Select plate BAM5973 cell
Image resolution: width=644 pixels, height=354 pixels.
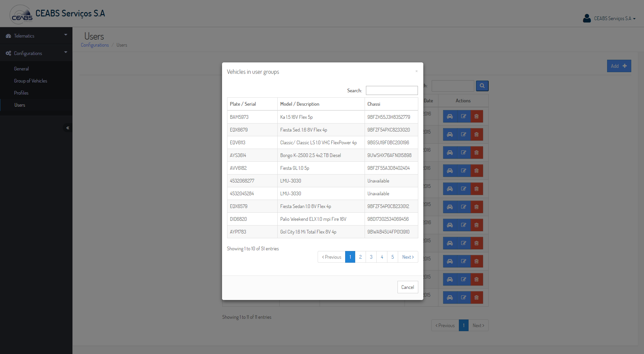click(252, 117)
